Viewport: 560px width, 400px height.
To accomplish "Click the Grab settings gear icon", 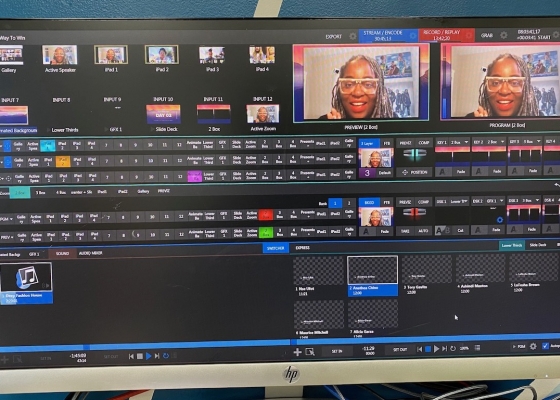I will click(504, 35).
